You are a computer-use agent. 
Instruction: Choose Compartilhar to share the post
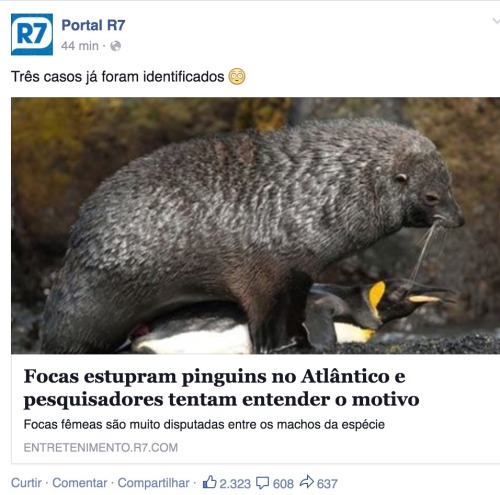tap(153, 483)
